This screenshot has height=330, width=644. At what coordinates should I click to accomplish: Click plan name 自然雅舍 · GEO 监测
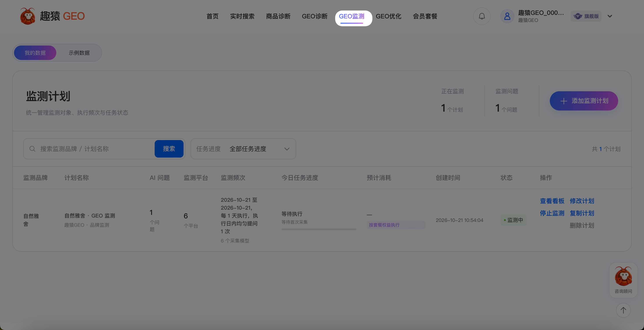pos(90,216)
